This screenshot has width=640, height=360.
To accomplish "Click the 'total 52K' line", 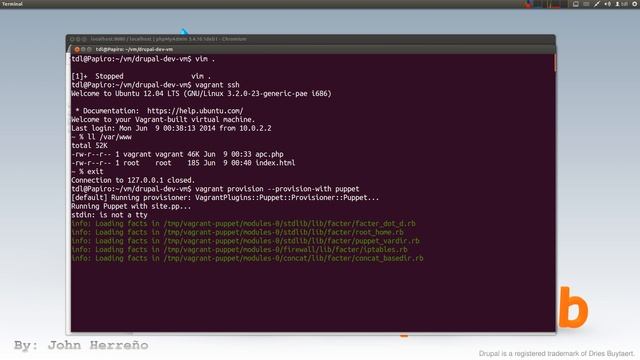I will 89,145.
